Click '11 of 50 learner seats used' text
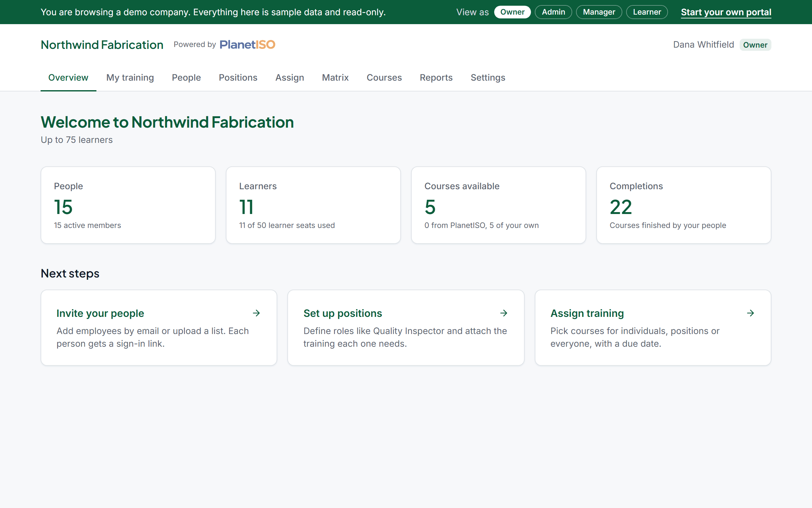 287,225
